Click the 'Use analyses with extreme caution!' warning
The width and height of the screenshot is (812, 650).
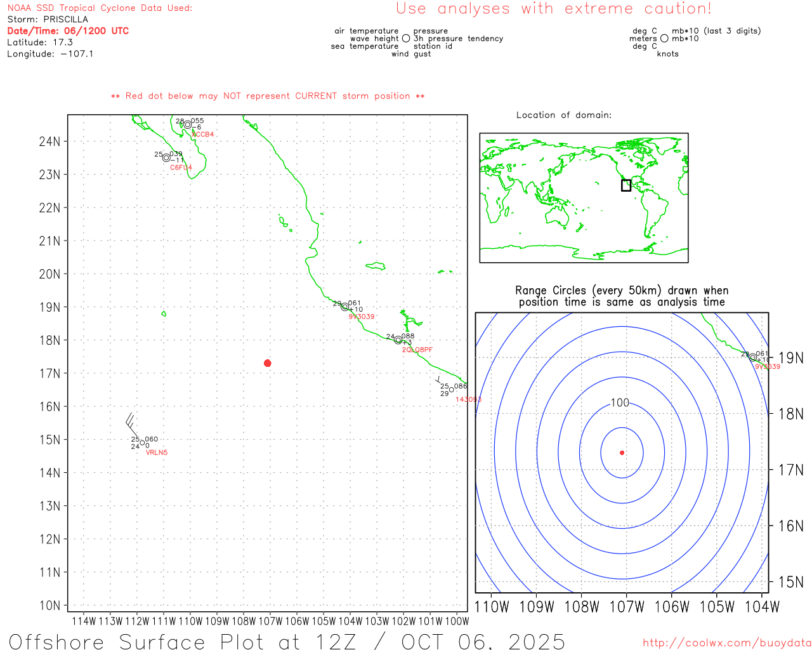tap(553, 9)
